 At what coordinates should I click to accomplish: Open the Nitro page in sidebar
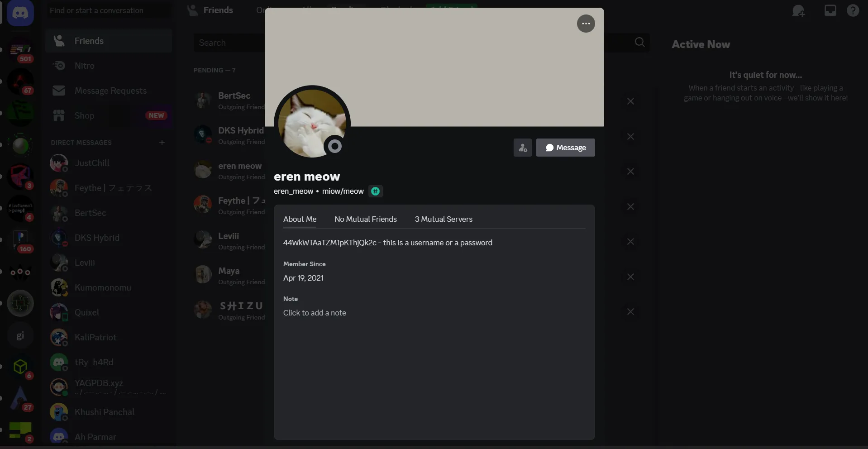point(85,66)
